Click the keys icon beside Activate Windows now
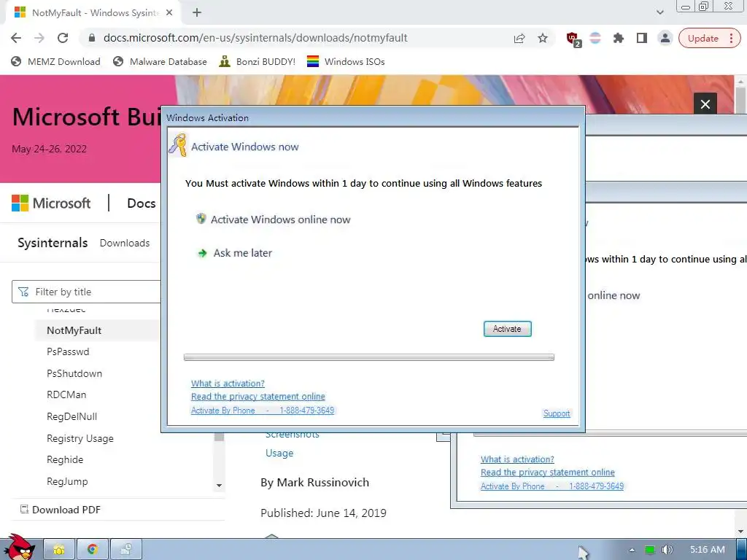Viewport: 747px width, 560px height. pos(178,145)
